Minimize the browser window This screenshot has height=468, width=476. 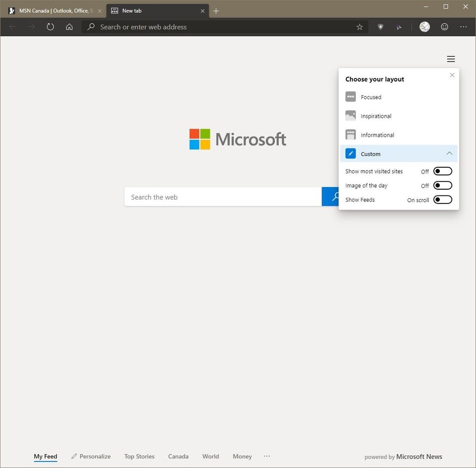tap(426, 7)
